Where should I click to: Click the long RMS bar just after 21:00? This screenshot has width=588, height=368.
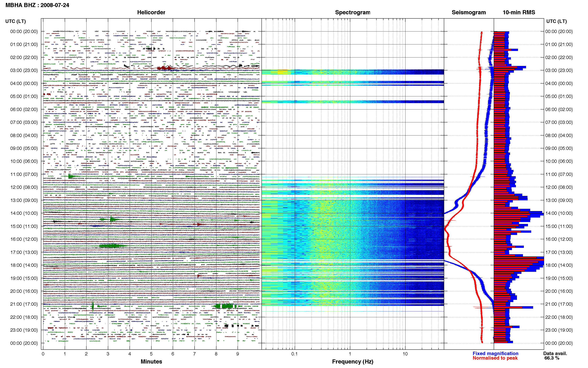tap(513, 307)
